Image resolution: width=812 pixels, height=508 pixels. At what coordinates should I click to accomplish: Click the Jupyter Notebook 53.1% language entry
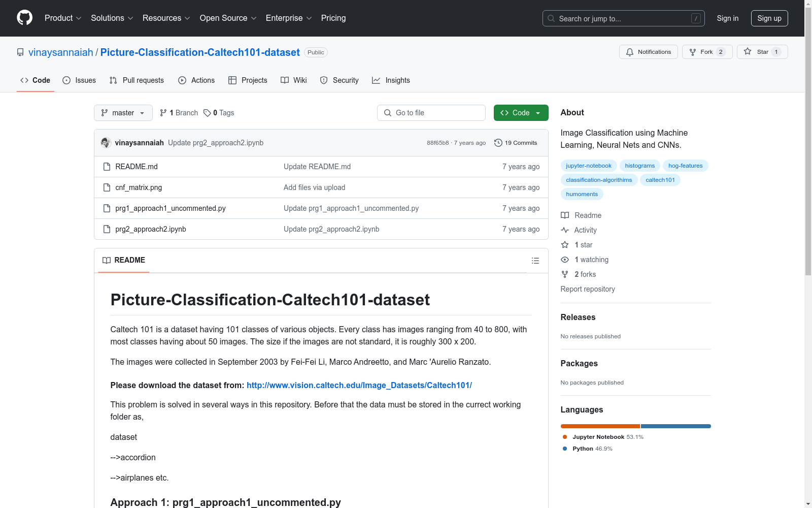coord(603,437)
